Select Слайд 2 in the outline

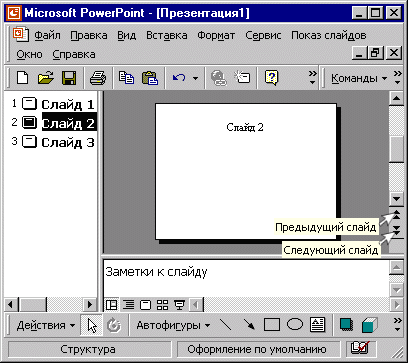69,123
